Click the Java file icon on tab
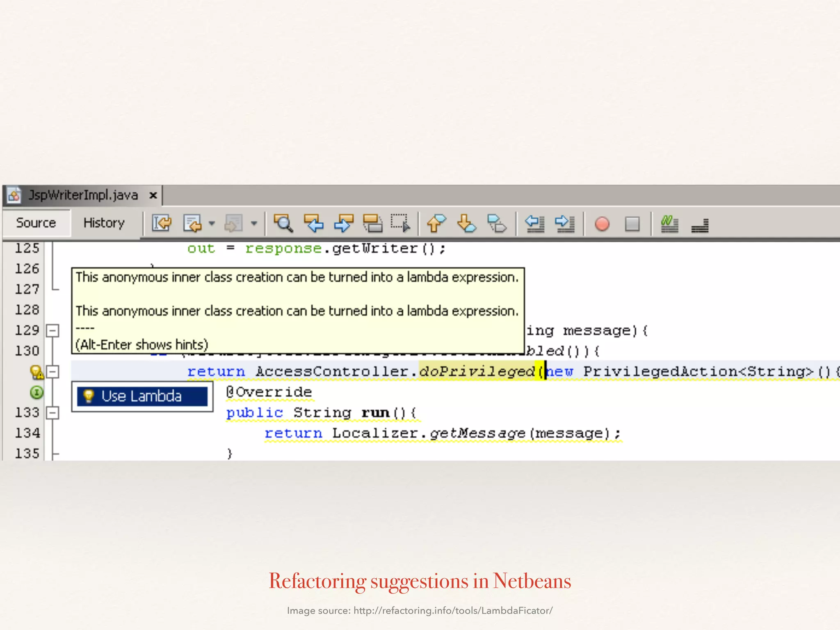Viewport: 840px width, 630px height. 14,195
